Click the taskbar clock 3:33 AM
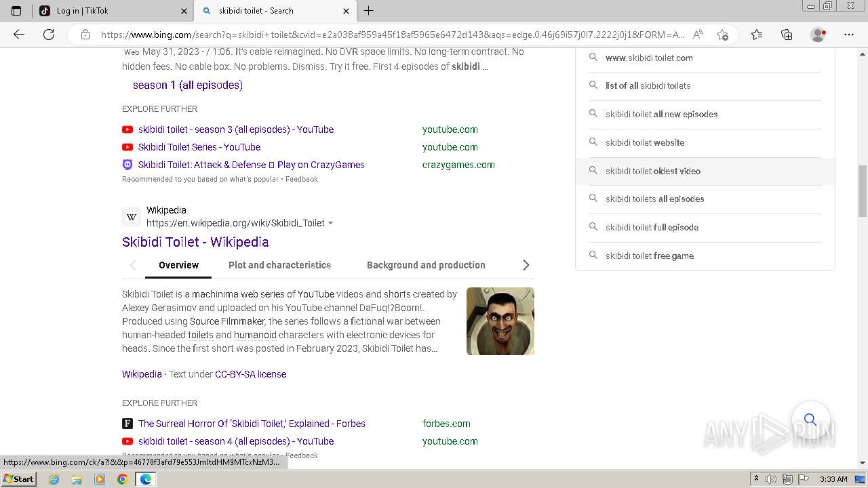The image size is (868, 488). click(833, 479)
